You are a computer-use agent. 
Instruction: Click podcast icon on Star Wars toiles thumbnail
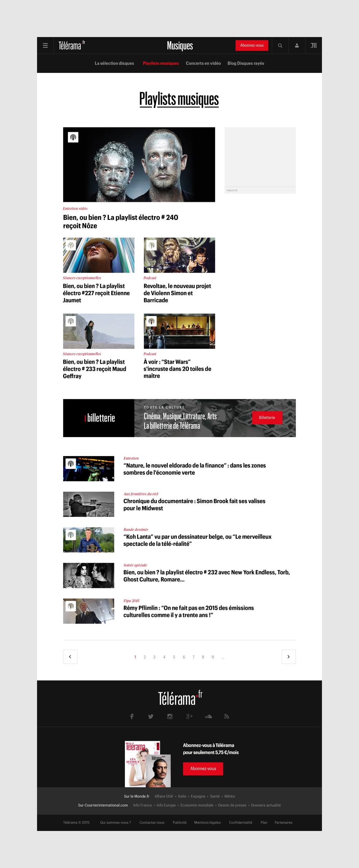(152, 321)
